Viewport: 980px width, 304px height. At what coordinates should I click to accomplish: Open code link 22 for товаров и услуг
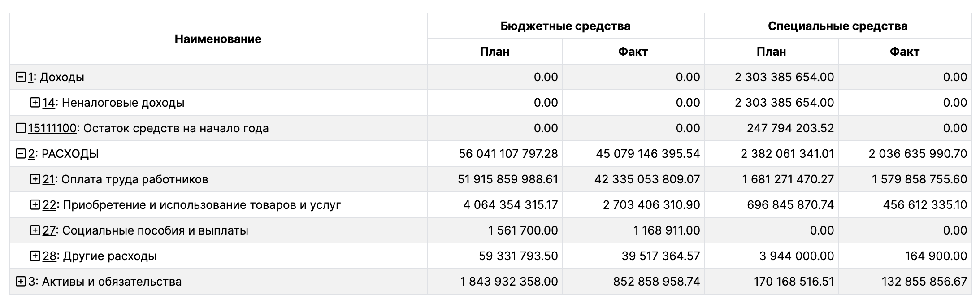49,205
